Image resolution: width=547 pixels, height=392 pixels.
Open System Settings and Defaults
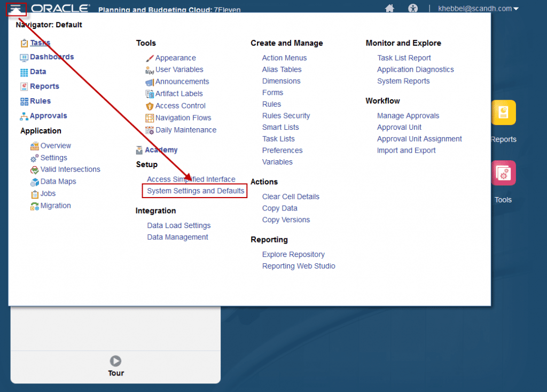click(x=194, y=190)
